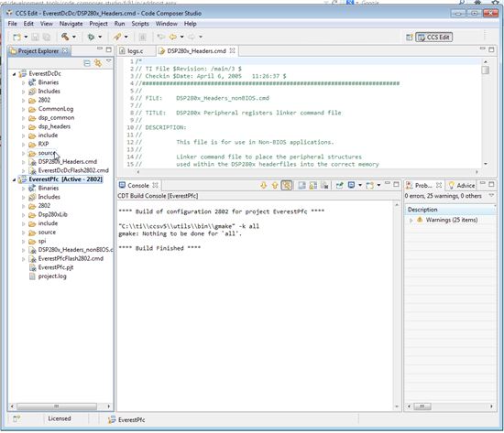Click the yellow Back navigation arrow

pos(173,37)
